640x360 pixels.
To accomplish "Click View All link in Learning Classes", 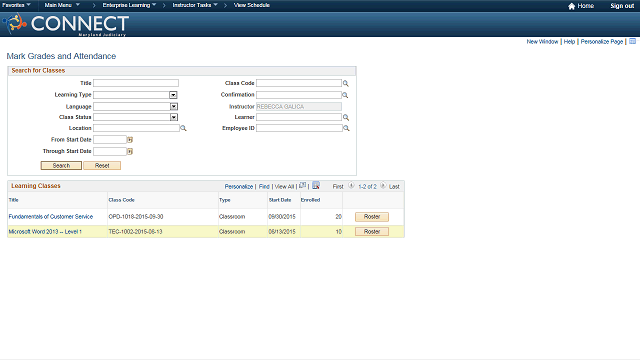I will pyautogui.click(x=284, y=187).
